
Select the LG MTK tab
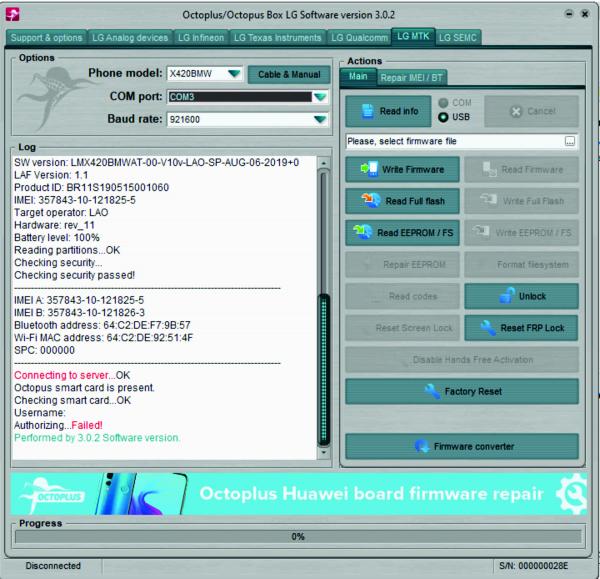pyautogui.click(x=413, y=36)
